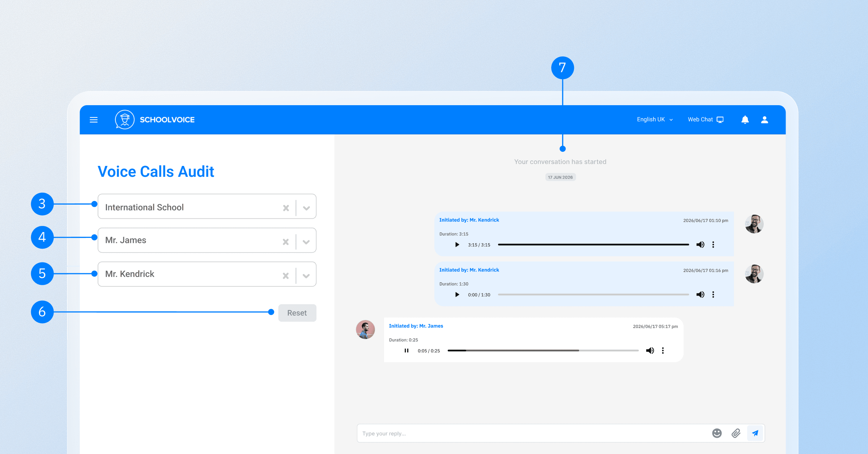Open options for Mr. James recording
The width and height of the screenshot is (868, 454).
pyautogui.click(x=663, y=351)
